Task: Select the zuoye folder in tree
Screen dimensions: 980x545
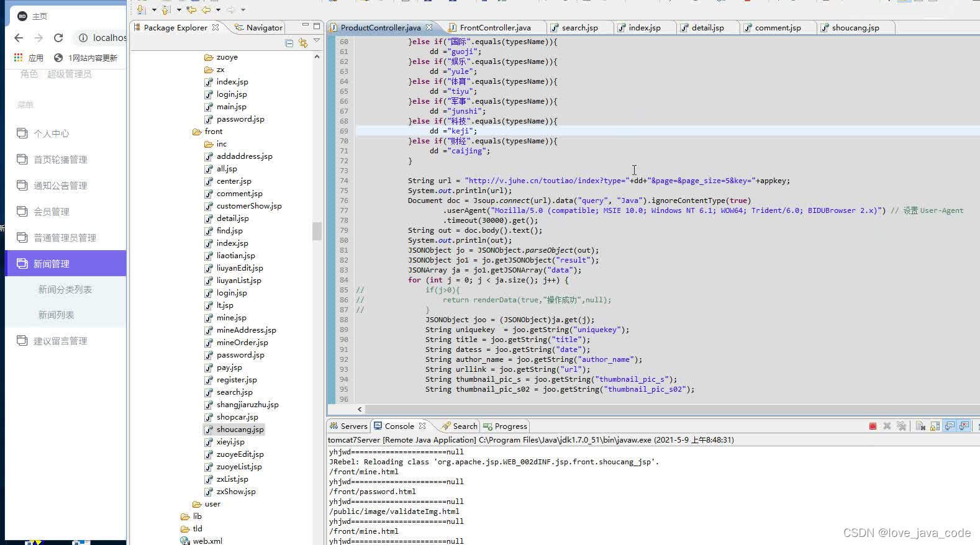Action: click(x=227, y=56)
